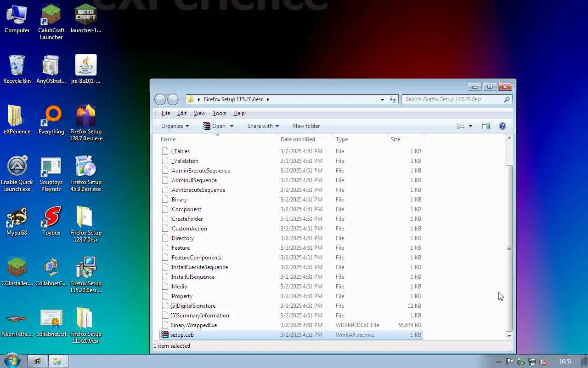Refresh the folder view in address bar

click(x=393, y=99)
